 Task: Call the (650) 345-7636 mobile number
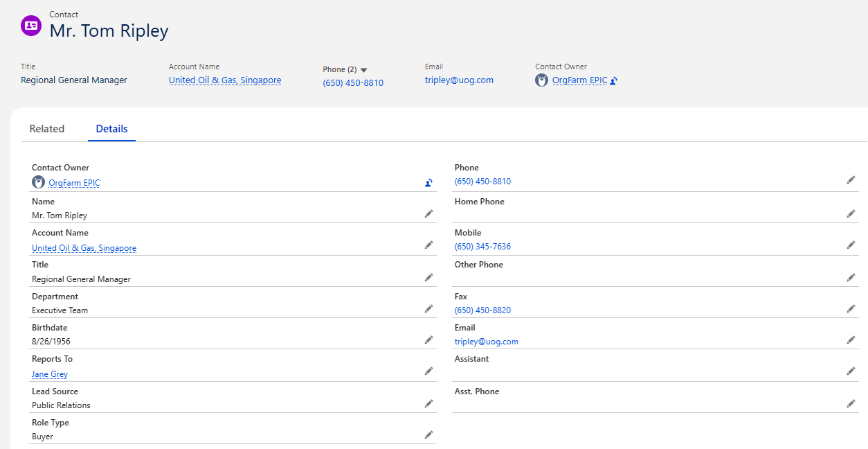(482, 247)
